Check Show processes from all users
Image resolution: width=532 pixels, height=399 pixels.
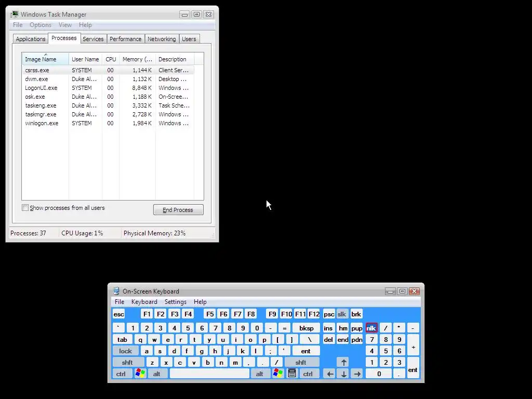(25, 208)
